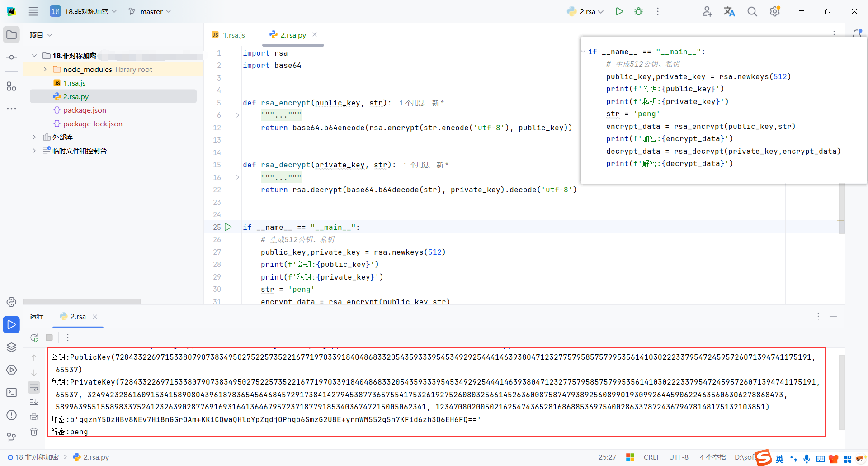Open the main hamburger menu
Viewport: 868px width, 466px height.
33,11
